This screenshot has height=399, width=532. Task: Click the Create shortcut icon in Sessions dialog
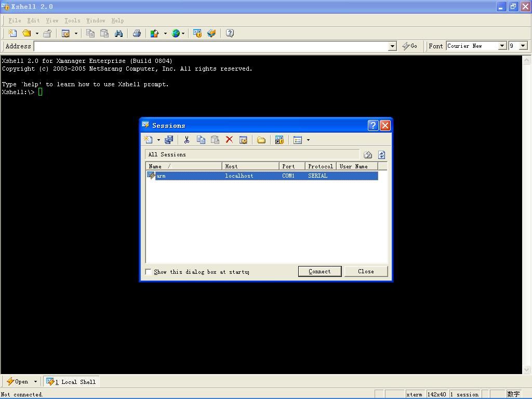[x=279, y=140]
